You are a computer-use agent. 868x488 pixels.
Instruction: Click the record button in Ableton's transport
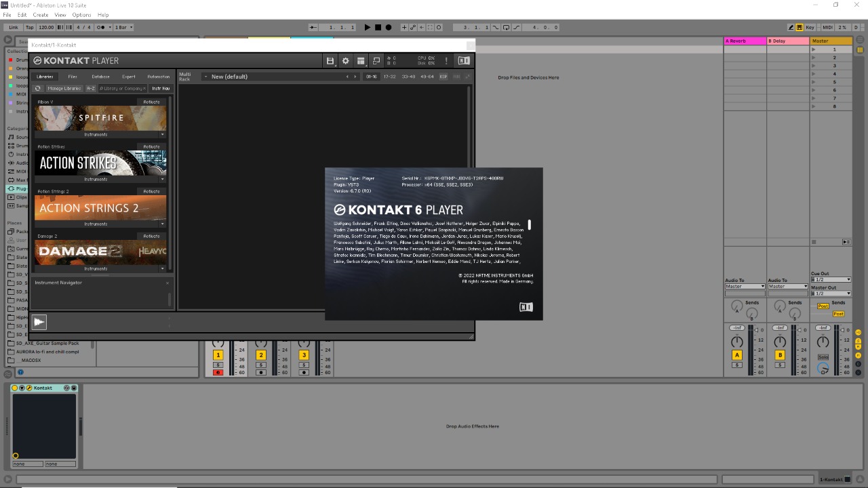(x=387, y=27)
